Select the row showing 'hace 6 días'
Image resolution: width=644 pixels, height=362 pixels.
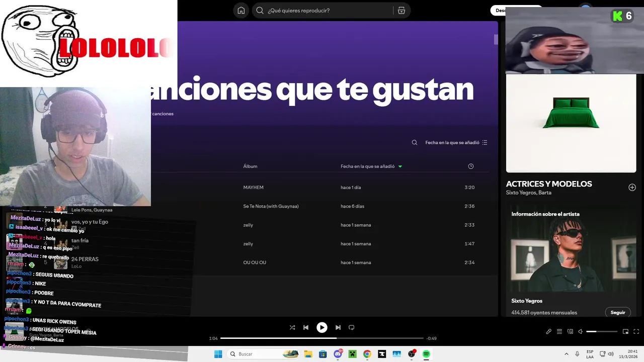tap(352, 206)
